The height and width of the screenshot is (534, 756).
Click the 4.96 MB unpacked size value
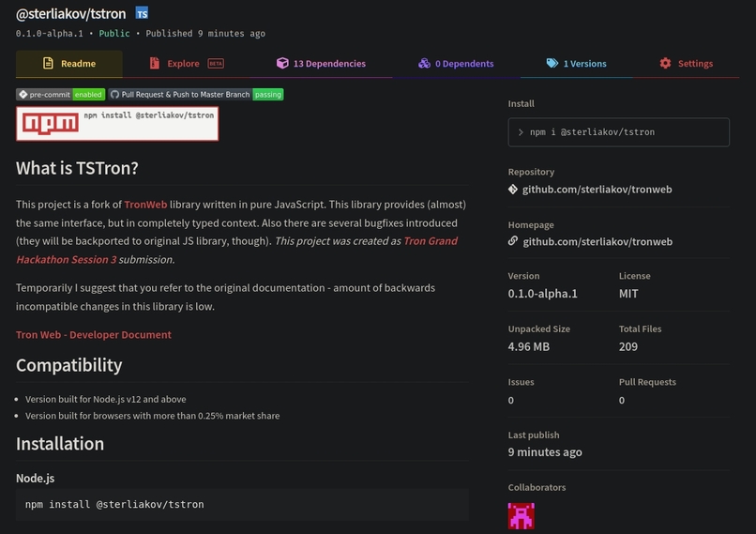(x=529, y=347)
